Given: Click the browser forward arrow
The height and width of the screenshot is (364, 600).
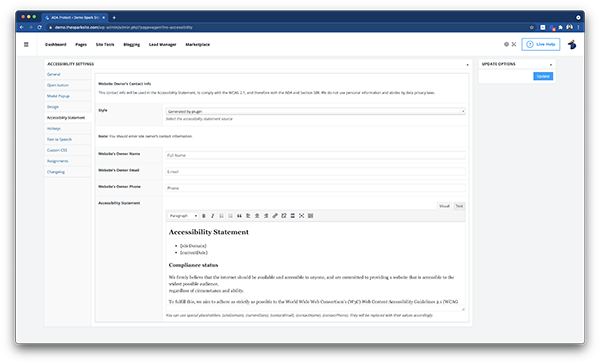Looking at the screenshot, I should [x=31, y=27].
